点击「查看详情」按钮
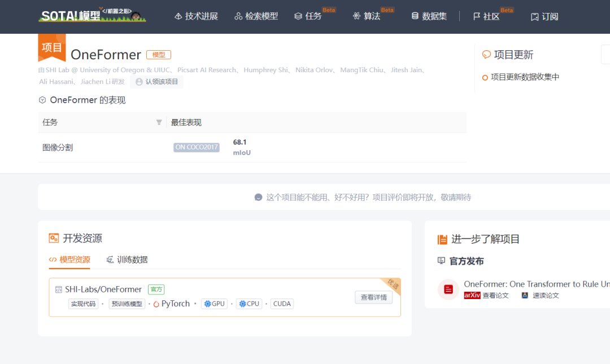Viewport: 610px width, 364px height. point(373,297)
